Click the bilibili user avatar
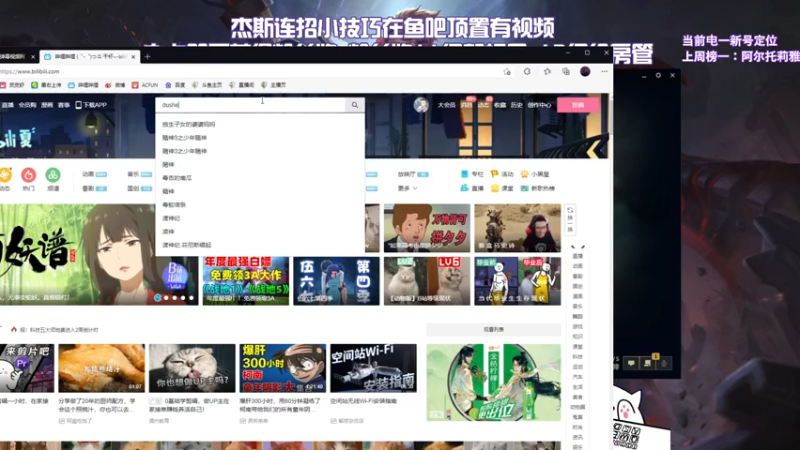The image size is (800, 450). pos(421,105)
